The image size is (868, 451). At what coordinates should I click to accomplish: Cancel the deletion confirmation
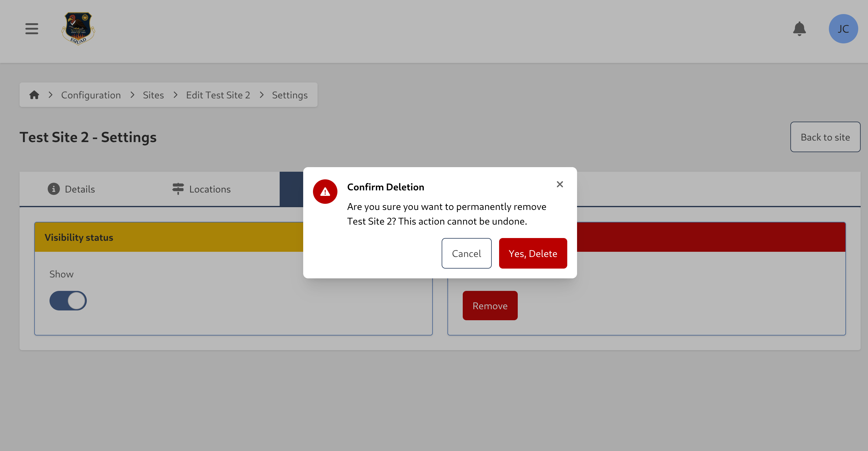466,253
